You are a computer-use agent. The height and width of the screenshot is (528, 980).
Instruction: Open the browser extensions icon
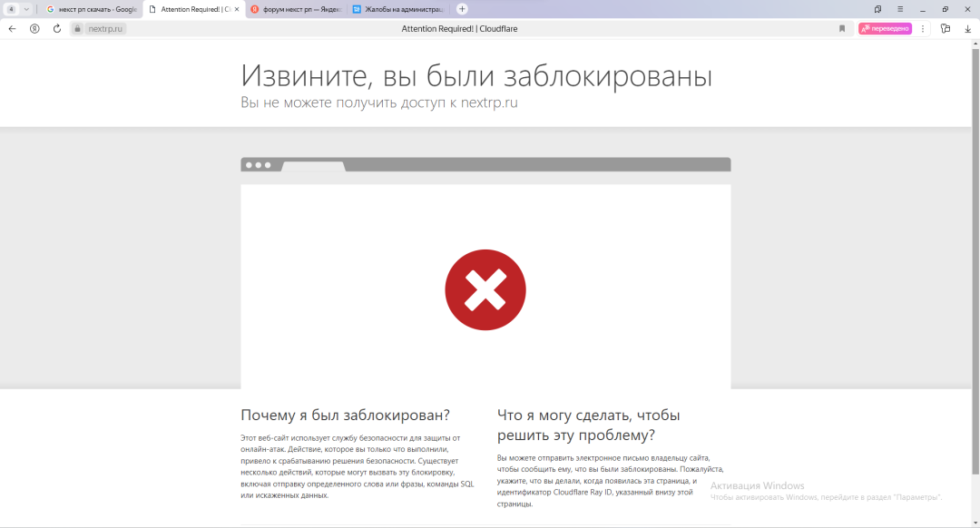(946, 29)
